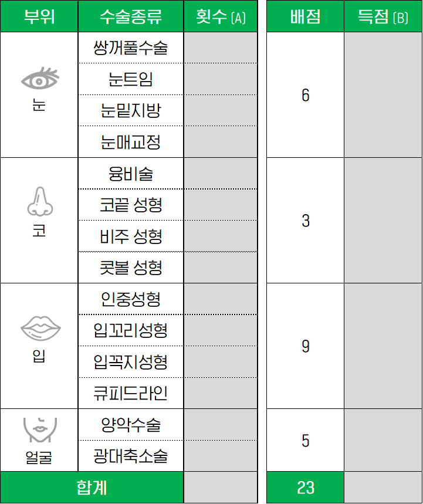Click the 득점 cell next to 배점 6
The height and width of the screenshot is (504, 423).
(383, 95)
